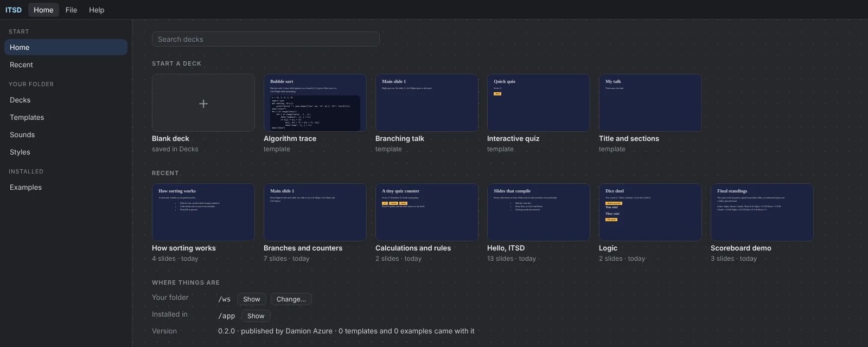Click Show next to /ws folder
This screenshot has width=868, height=347.
(x=252, y=299)
